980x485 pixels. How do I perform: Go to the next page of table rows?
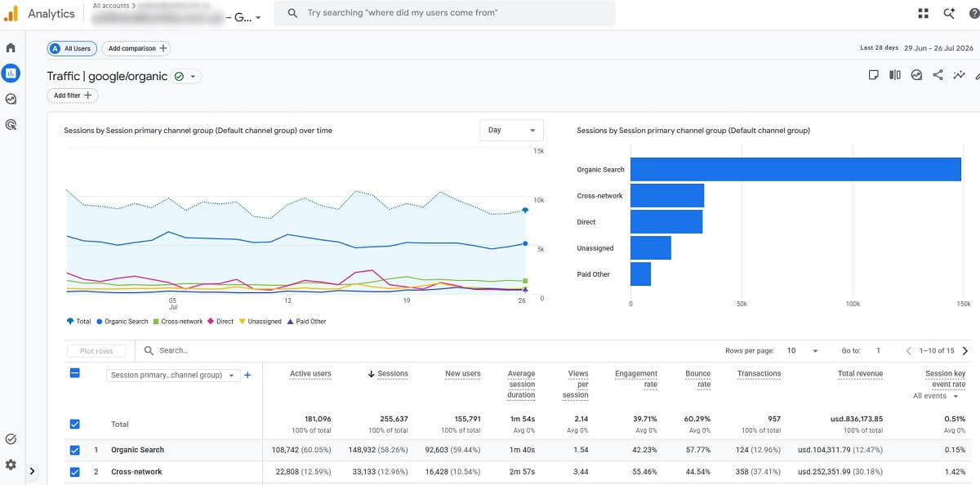click(x=965, y=351)
